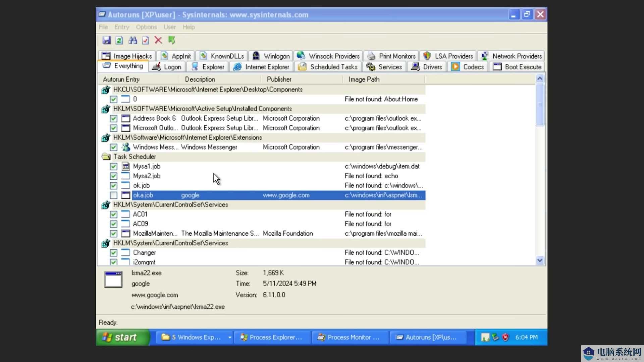
Task: Switch to Process Monitor taskbar button
Action: (350, 337)
